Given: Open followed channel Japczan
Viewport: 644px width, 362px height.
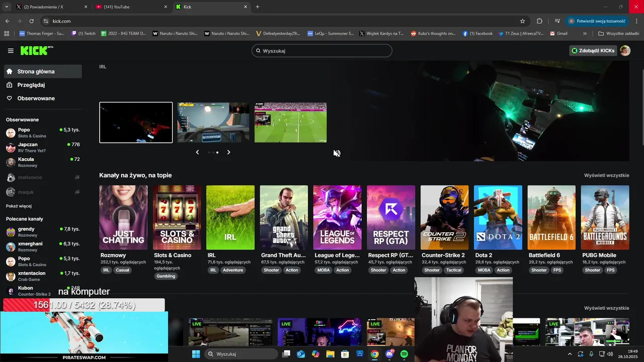Looking at the screenshot, I should tap(43, 147).
